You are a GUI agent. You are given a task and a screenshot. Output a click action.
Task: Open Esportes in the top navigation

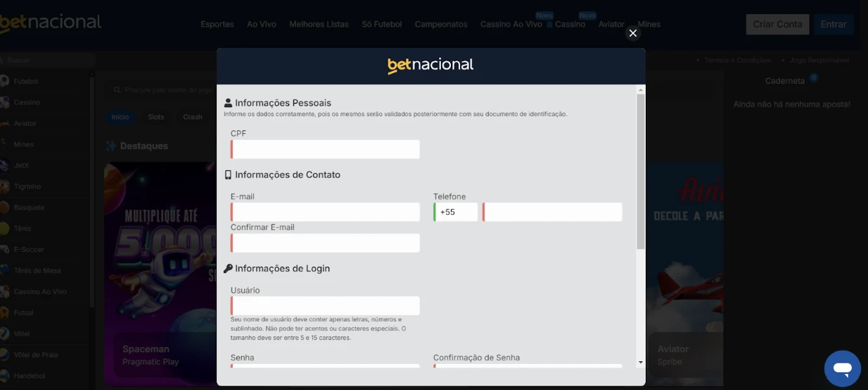[217, 24]
